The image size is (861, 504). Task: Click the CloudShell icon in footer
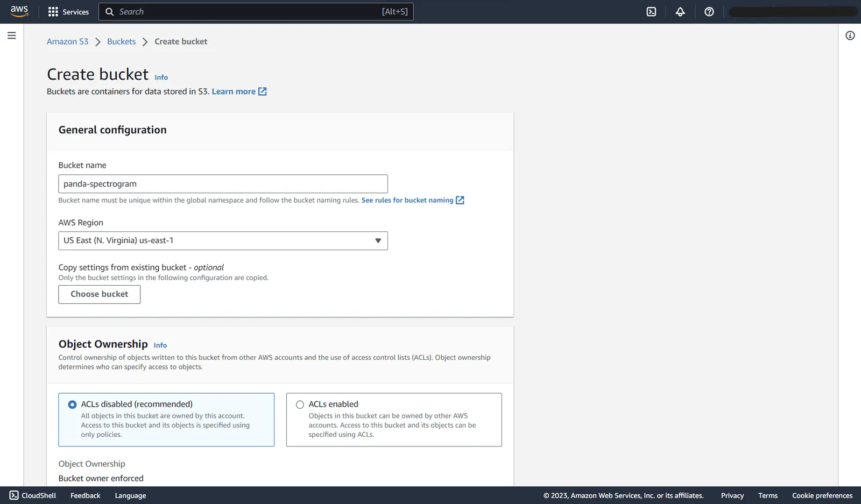pyautogui.click(x=14, y=495)
